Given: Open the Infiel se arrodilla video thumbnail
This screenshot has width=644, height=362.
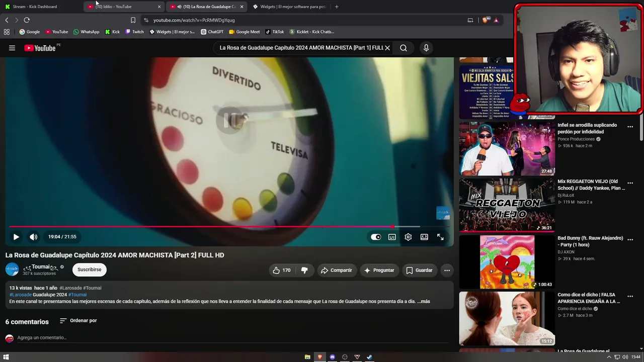Looking at the screenshot, I should [507, 149].
